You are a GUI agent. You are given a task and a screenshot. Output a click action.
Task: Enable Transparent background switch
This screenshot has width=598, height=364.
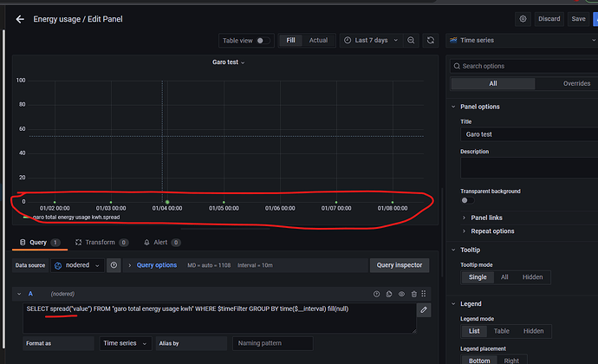pos(468,200)
